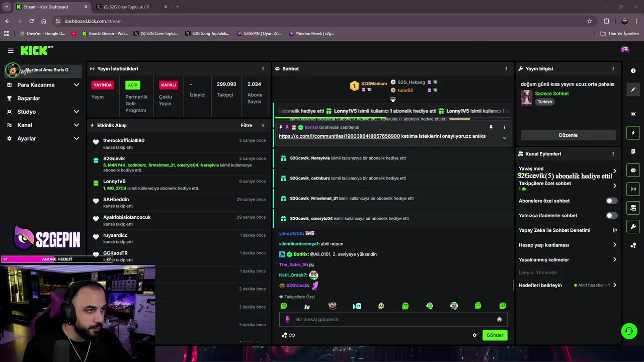644x362 pixels.
Task: Click Filtre in Etkinlik Akışı
Action: pos(247,125)
